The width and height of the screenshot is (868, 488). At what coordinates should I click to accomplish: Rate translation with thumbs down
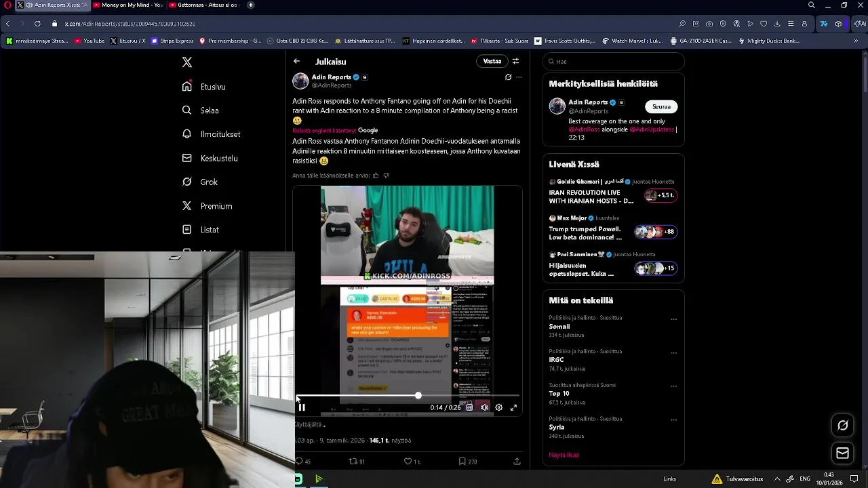tap(387, 176)
